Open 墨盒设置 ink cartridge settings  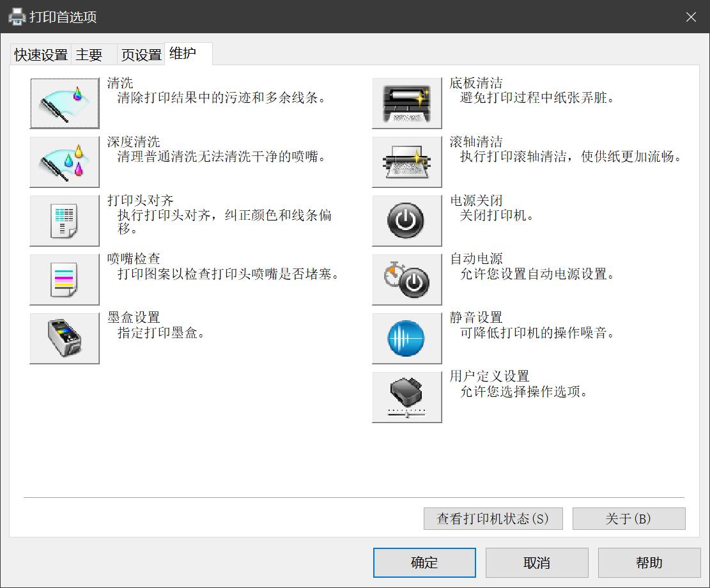pos(64,338)
